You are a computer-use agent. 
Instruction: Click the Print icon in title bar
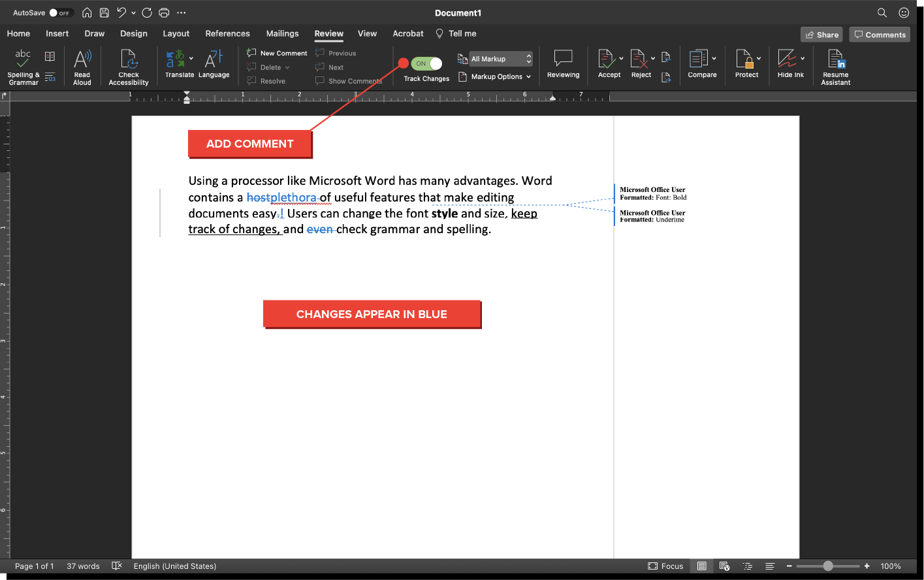click(x=164, y=12)
